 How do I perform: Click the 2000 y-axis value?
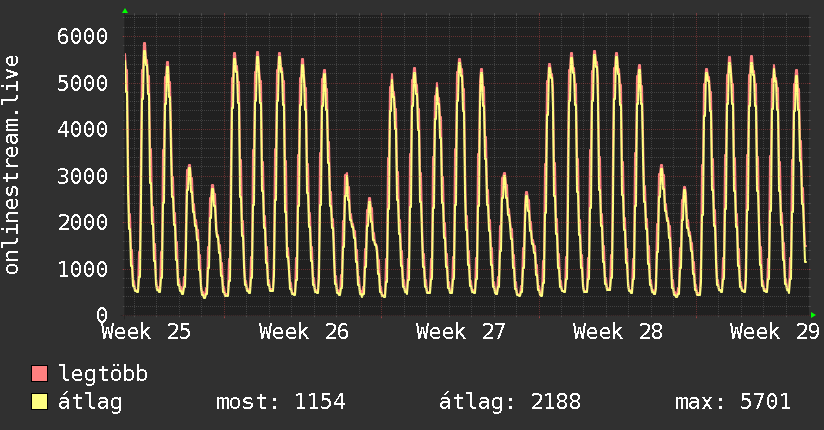click(83, 222)
